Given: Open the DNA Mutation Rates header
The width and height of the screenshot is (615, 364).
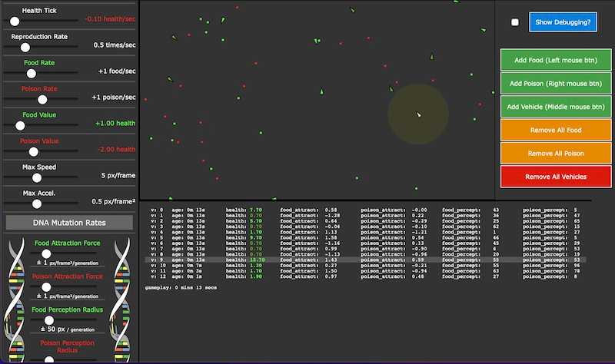Looking at the screenshot, I should (69, 222).
